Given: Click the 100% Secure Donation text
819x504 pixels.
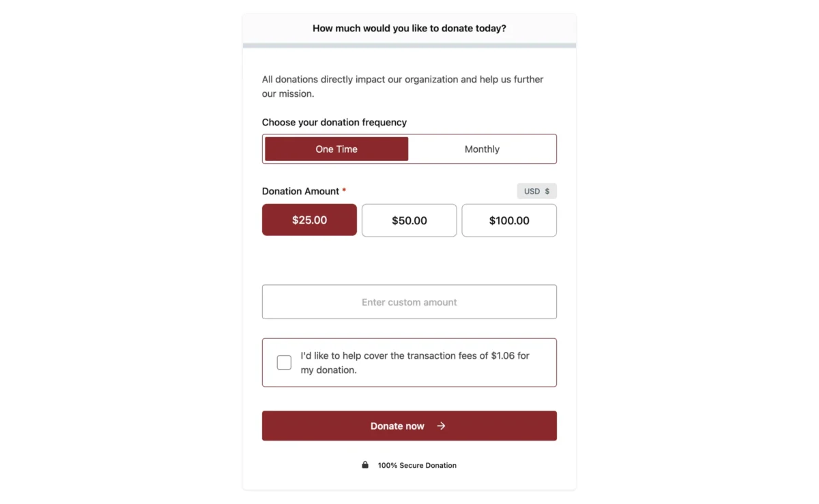Looking at the screenshot, I should click(417, 466).
